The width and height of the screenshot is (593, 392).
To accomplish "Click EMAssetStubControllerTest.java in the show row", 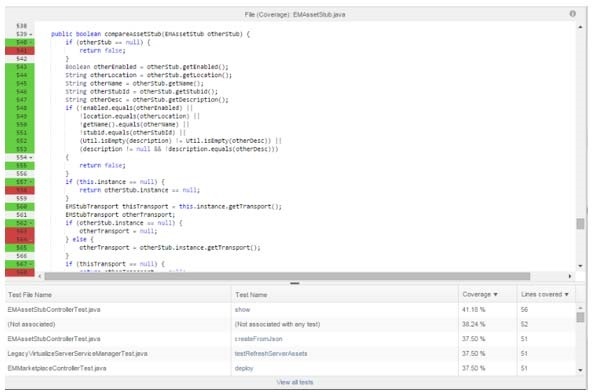I will click(54, 309).
